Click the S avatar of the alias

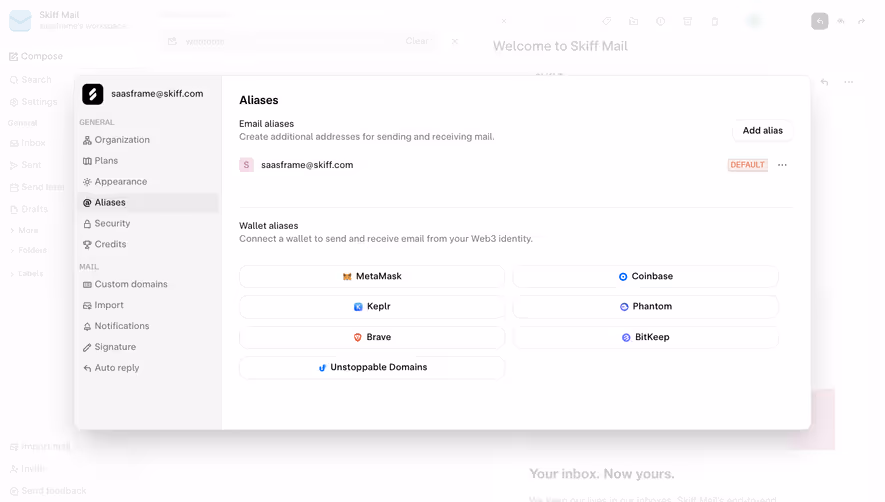(x=246, y=165)
